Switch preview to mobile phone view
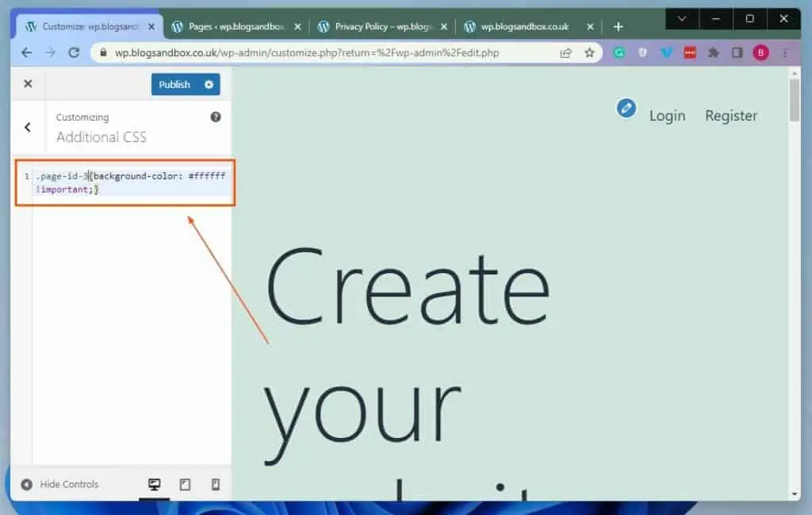The image size is (812, 515). tap(215, 483)
